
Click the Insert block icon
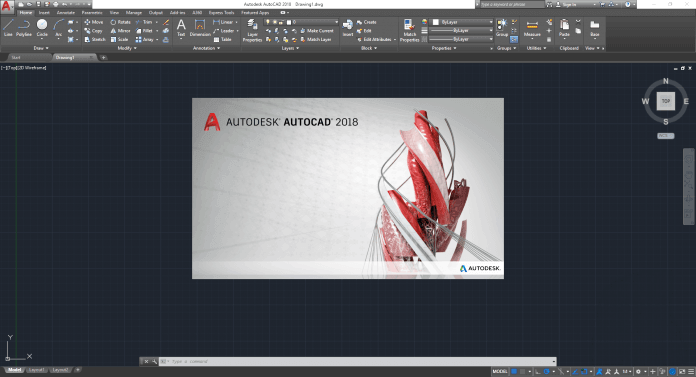coord(348,28)
